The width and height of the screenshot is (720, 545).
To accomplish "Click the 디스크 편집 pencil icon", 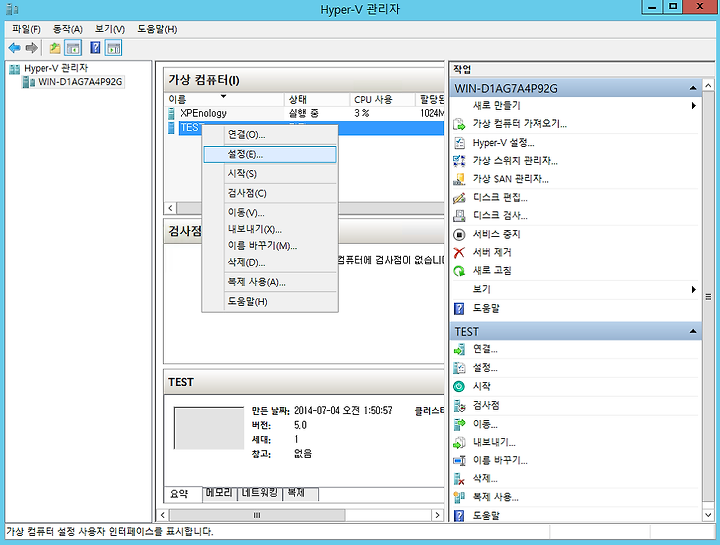I will tap(459, 197).
